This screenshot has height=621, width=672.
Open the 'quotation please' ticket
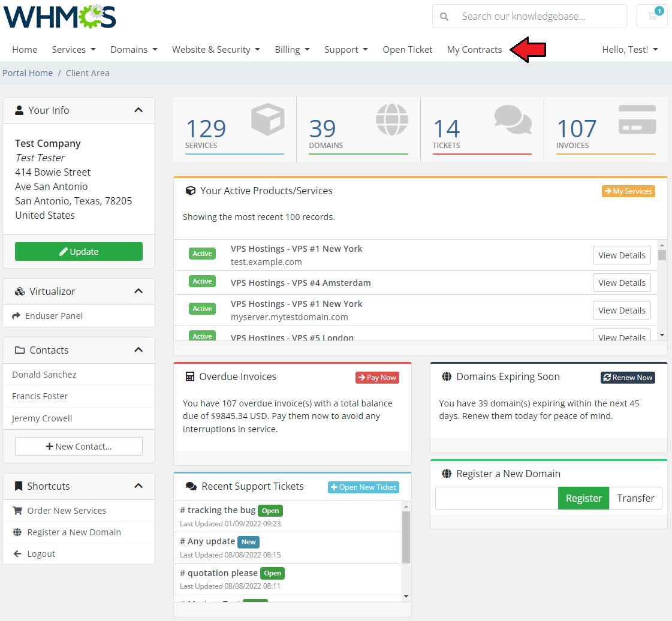pyautogui.click(x=219, y=573)
